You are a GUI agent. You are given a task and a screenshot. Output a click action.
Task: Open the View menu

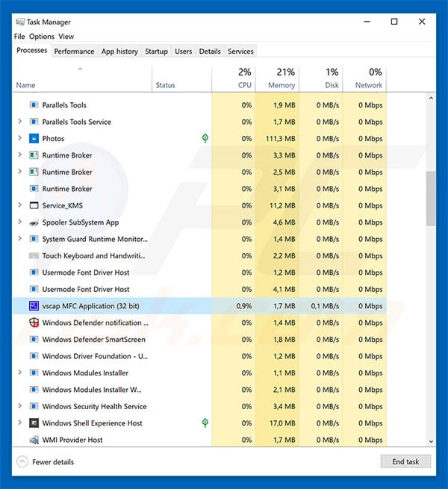(66, 37)
